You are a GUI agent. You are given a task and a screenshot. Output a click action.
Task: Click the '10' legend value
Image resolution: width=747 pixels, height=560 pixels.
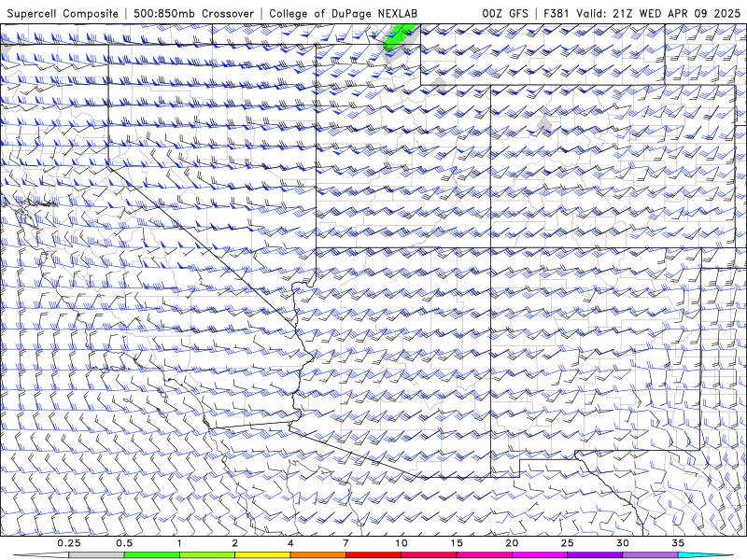coord(402,543)
